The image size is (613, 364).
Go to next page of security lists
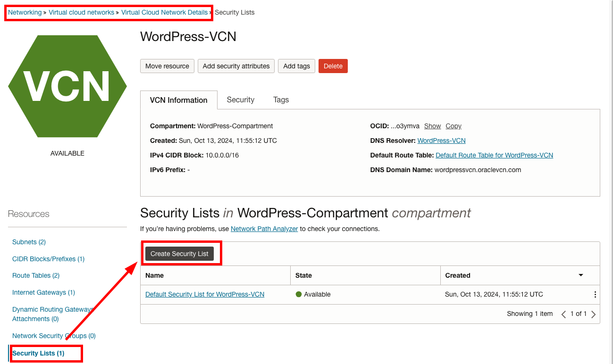point(593,314)
